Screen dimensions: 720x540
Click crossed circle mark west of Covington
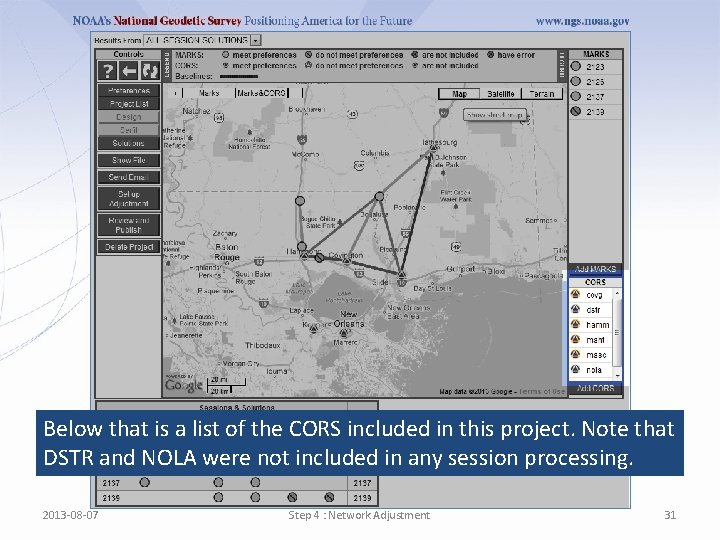click(x=320, y=257)
